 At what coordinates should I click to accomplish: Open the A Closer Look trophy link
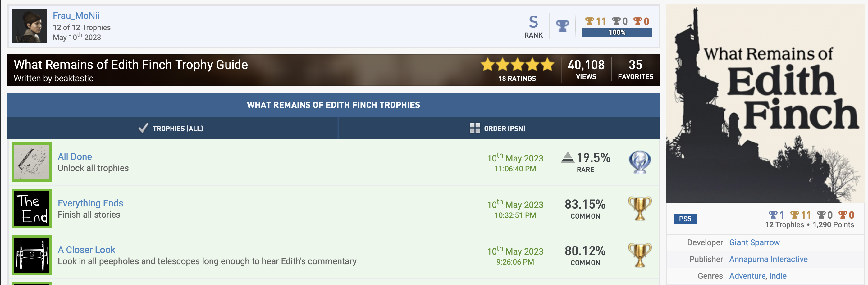pyautogui.click(x=86, y=250)
